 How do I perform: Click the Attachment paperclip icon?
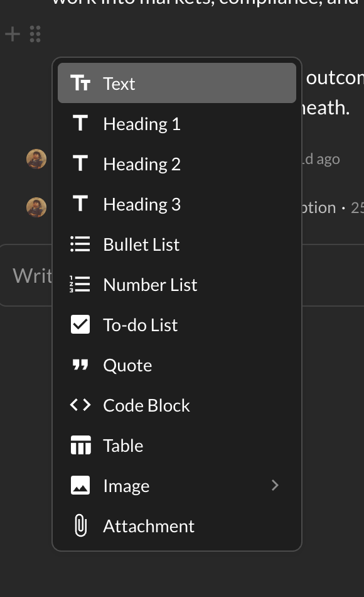point(80,525)
